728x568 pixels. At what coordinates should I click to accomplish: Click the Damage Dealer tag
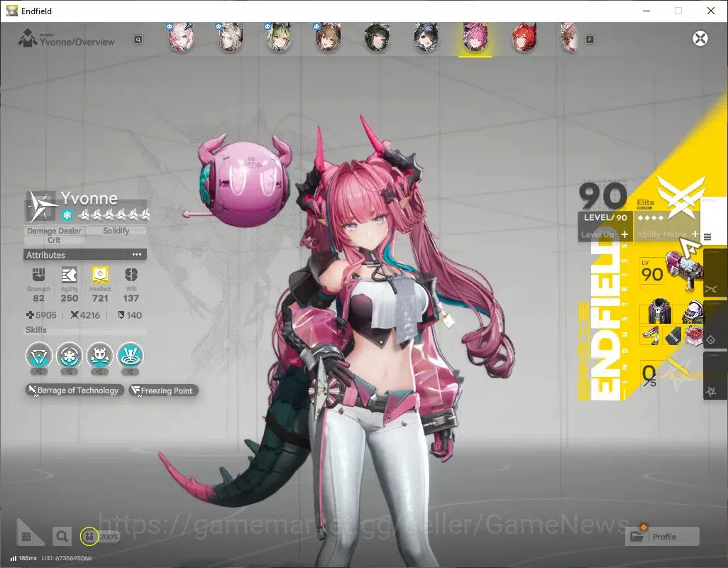[54, 231]
